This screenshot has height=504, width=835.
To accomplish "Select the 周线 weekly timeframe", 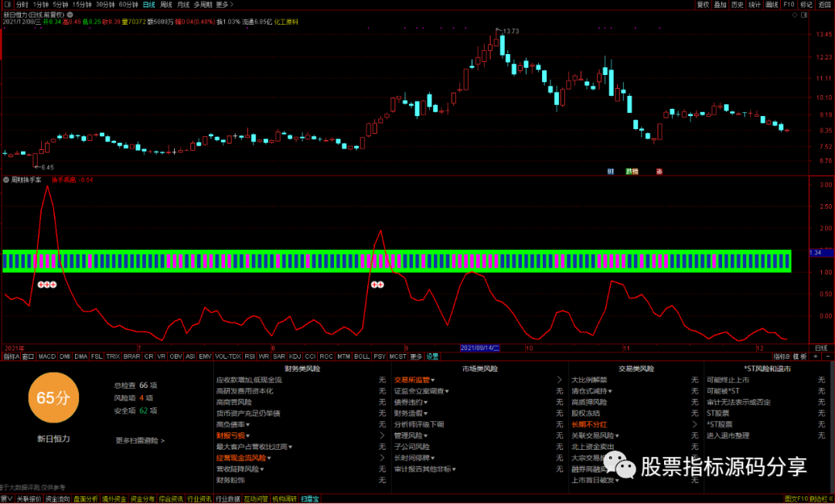I will coord(166,5).
